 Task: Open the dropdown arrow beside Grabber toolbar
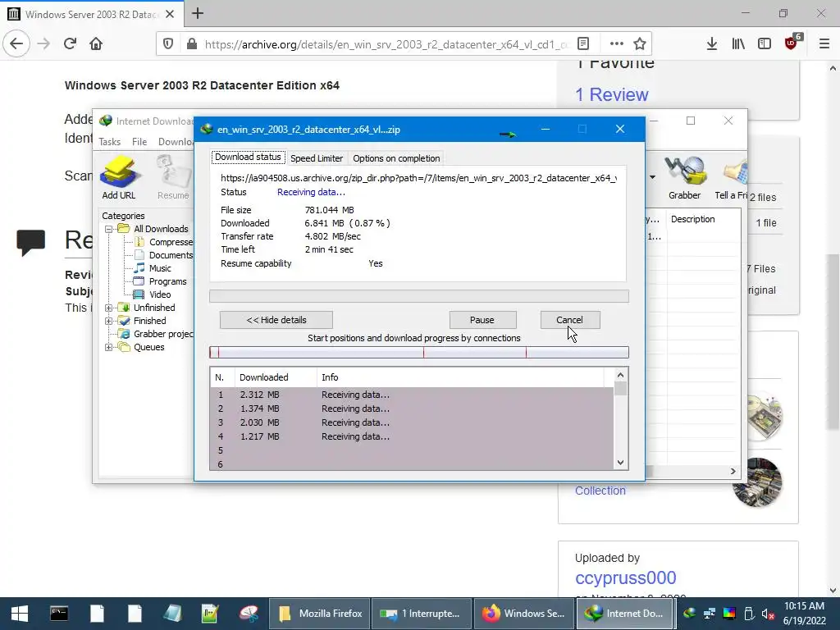652,177
